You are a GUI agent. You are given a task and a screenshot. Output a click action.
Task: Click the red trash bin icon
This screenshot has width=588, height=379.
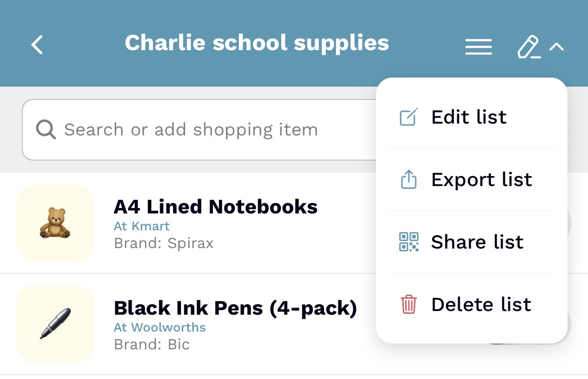[x=408, y=304]
